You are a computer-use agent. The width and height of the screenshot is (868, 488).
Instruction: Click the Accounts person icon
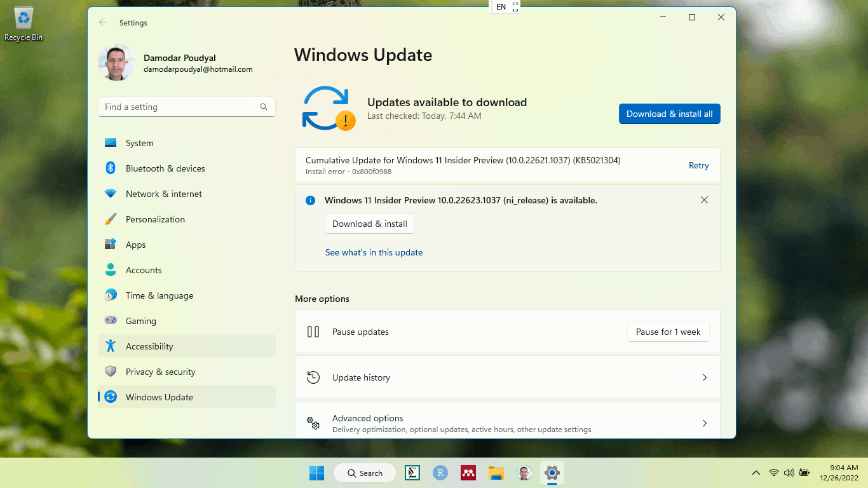(x=111, y=270)
